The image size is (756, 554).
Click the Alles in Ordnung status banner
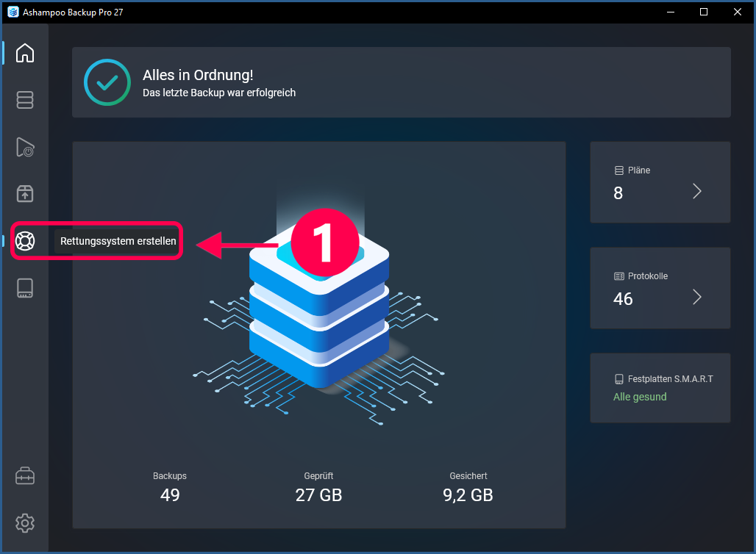point(401,82)
